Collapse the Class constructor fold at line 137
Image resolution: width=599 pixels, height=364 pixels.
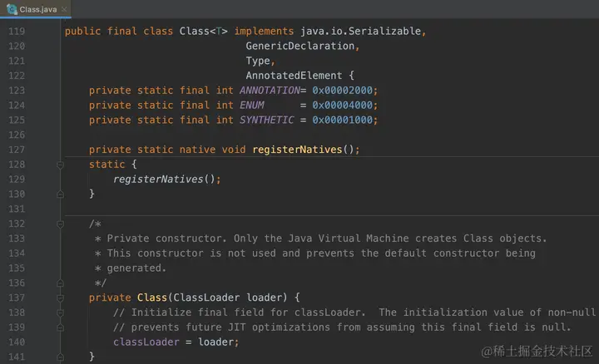tap(60, 298)
